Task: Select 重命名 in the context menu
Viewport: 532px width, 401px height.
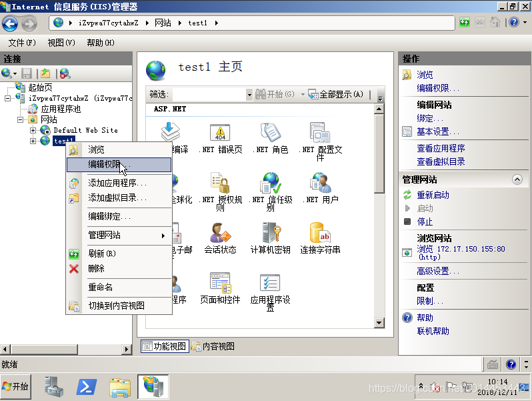Action: [119, 288]
